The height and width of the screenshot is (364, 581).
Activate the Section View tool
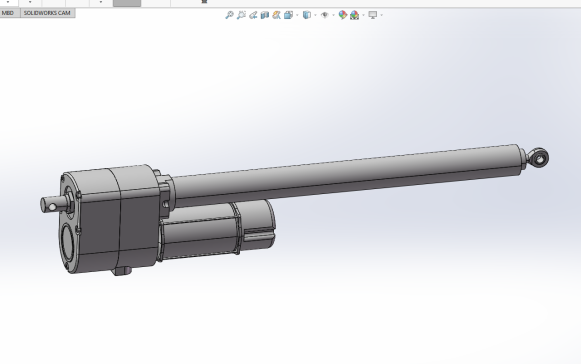tap(265, 15)
